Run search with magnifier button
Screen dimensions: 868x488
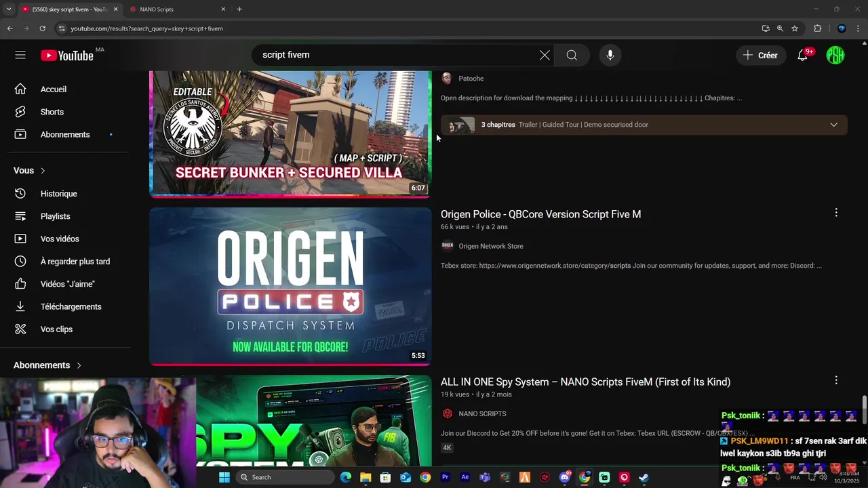click(x=572, y=55)
